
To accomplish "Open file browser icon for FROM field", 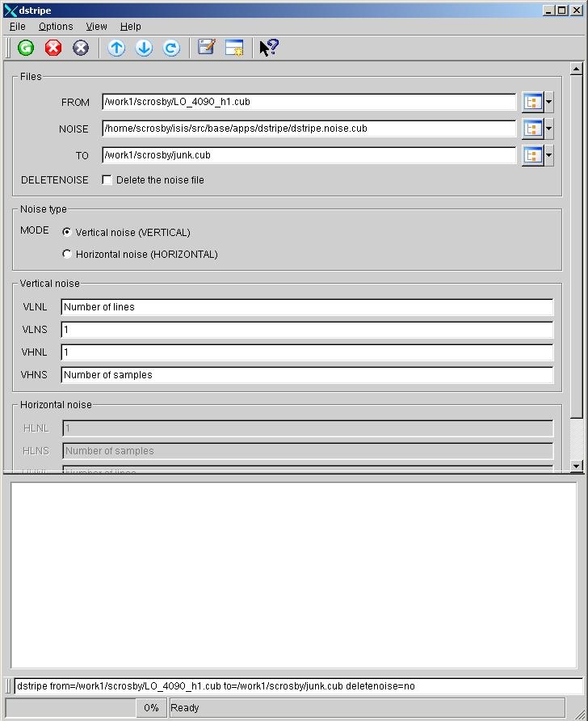I will [532, 102].
